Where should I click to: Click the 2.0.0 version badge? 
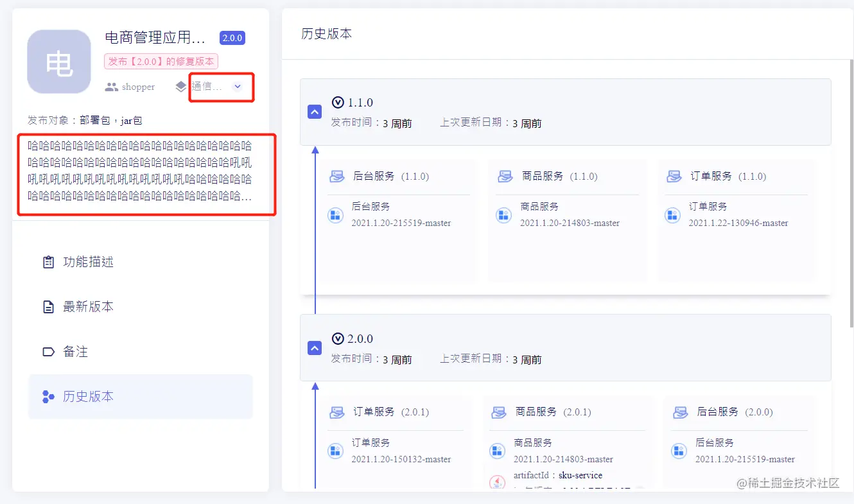[x=232, y=38]
